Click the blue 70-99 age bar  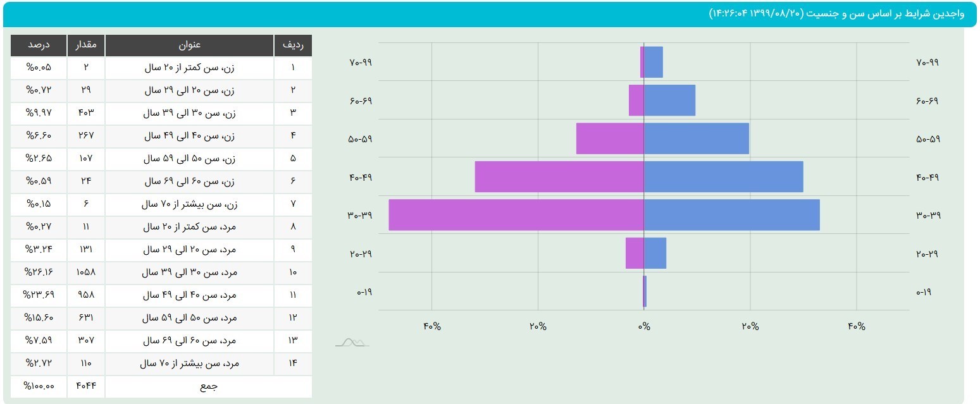(x=654, y=62)
